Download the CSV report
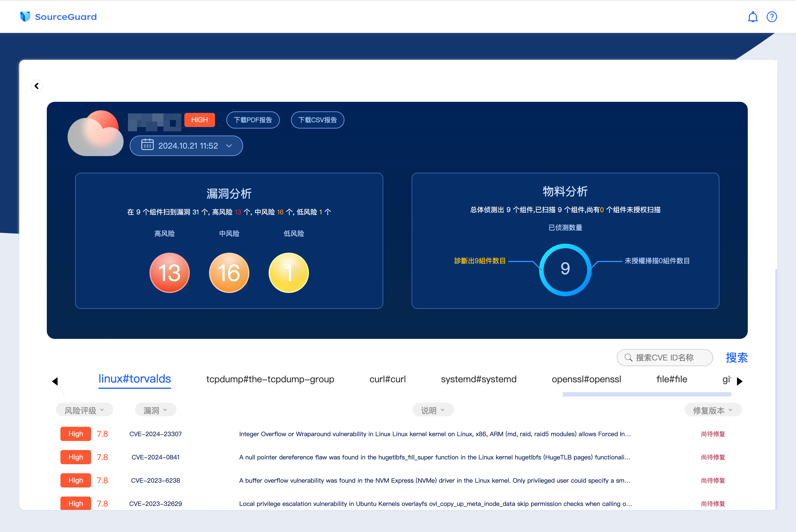796x532 pixels. 317,120
